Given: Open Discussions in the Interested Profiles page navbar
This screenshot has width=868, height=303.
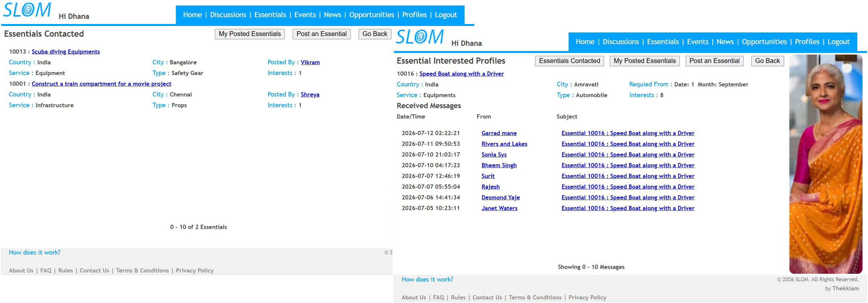Looking at the screenshot, I should [621, 42].
